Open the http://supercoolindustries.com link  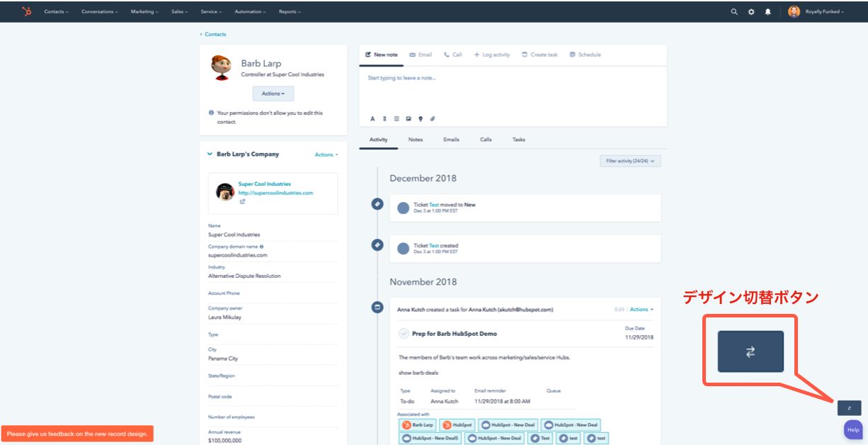tap(275, 193)
